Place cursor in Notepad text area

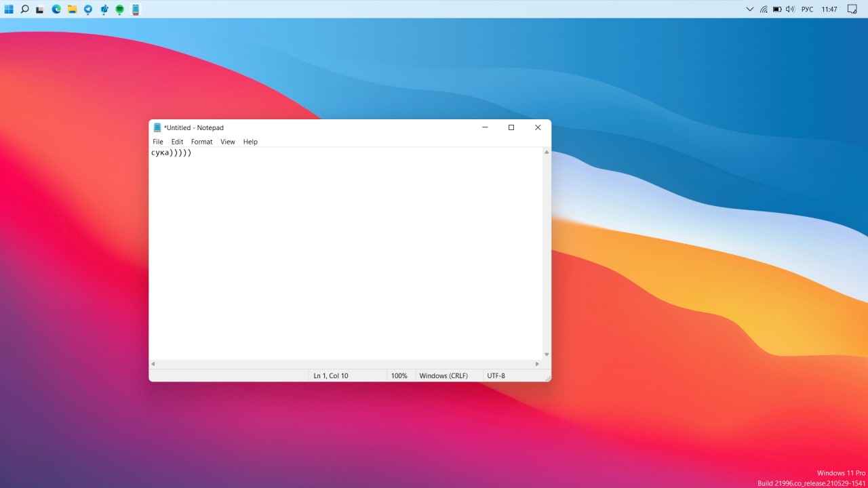pyautogui.click(x=346, y=254)
